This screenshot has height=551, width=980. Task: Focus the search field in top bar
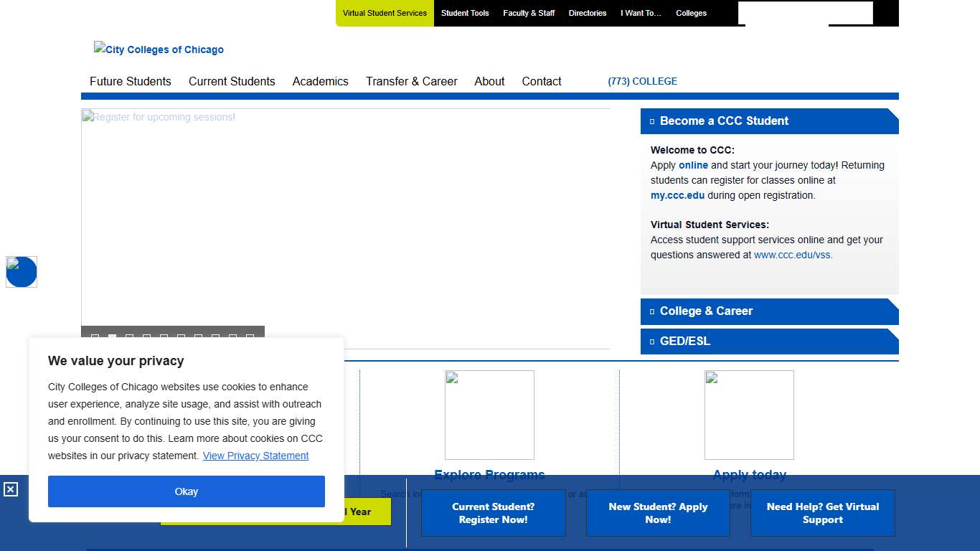(x=805, y=13)
